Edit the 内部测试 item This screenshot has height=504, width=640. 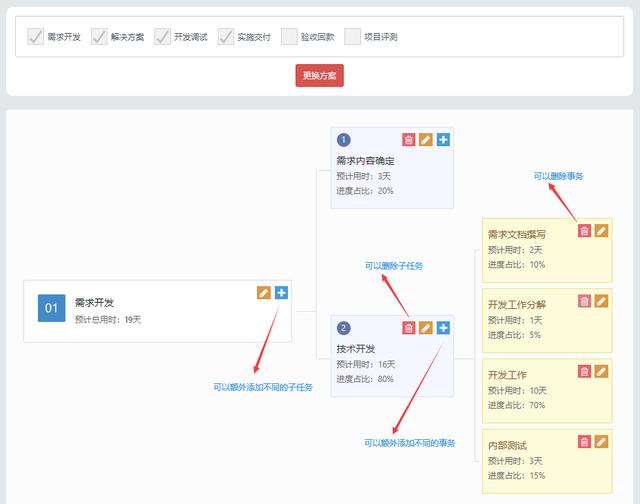point(602,442)
